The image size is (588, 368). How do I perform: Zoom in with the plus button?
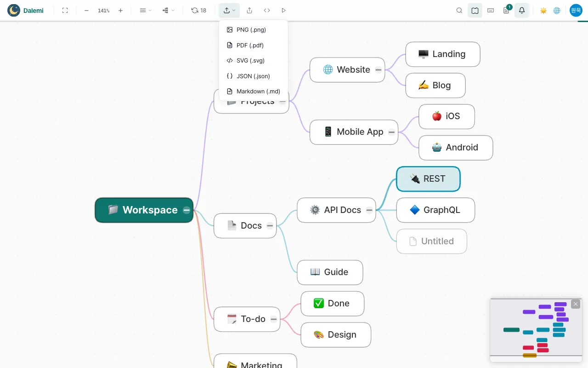coord(120,10)
